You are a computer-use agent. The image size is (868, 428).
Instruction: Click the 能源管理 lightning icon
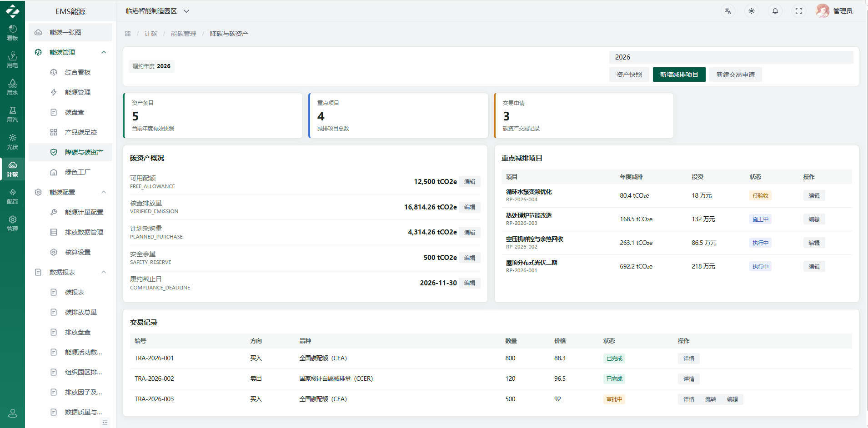(54, 92)
